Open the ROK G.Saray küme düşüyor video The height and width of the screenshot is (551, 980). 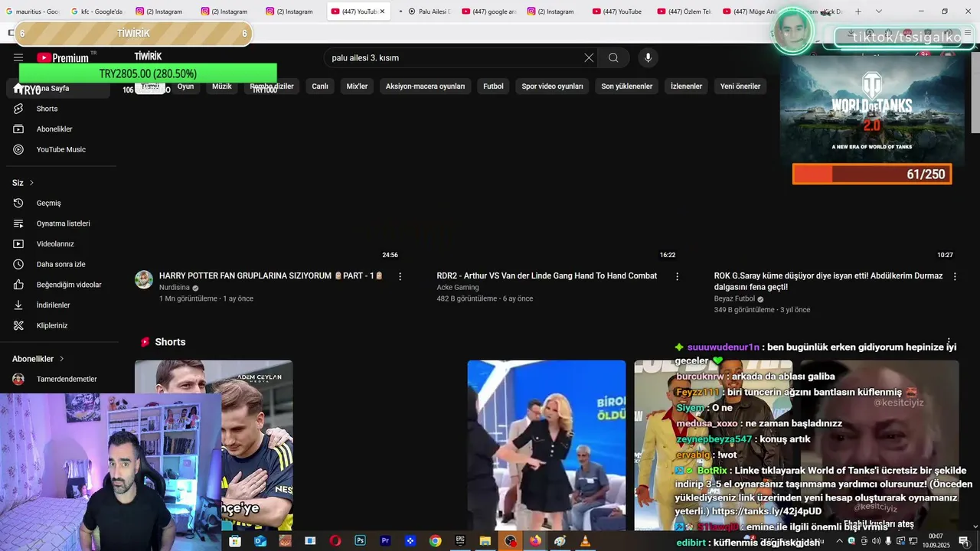(x=828, y=281)
